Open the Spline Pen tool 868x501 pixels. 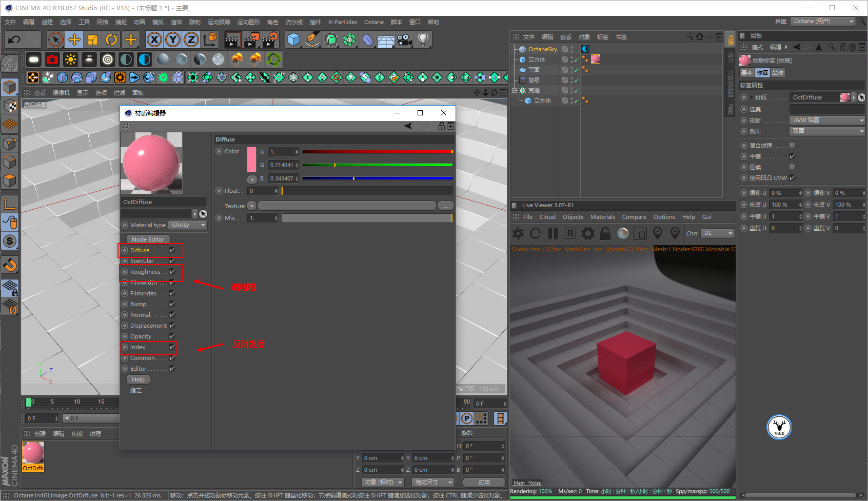click(312, 39)
